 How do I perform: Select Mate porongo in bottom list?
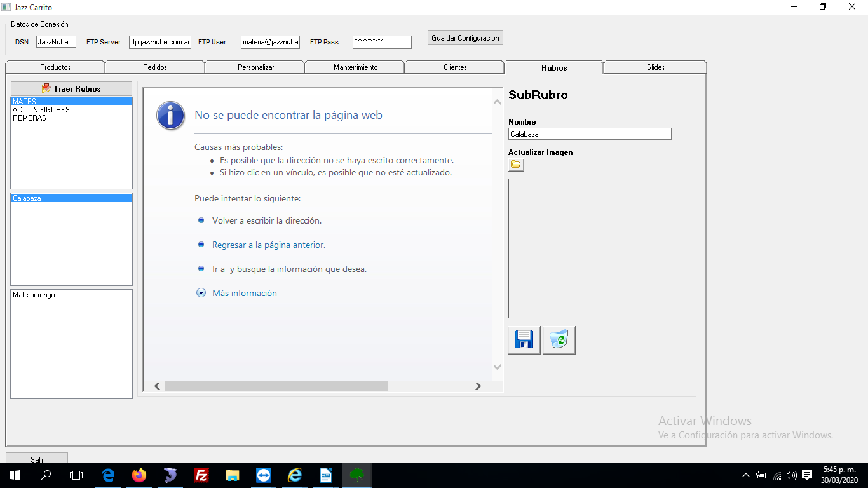pyautogui.click(x=71, y=295)
